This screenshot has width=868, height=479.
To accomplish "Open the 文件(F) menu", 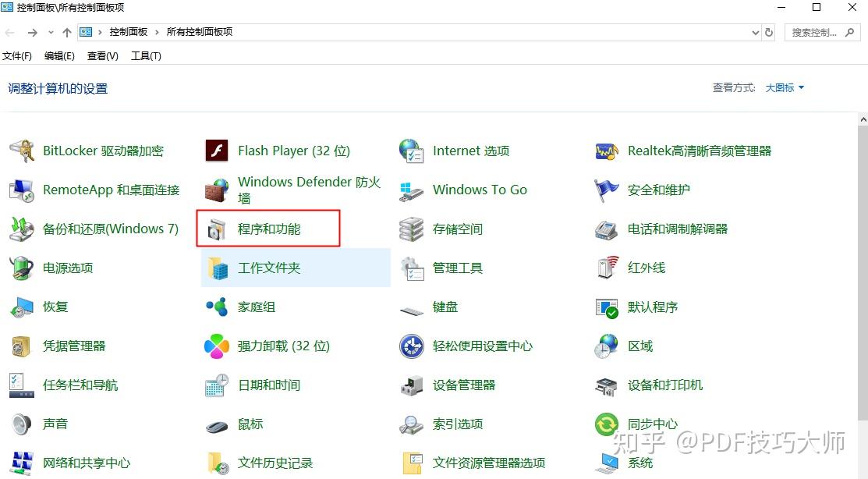I will (17, 56).
